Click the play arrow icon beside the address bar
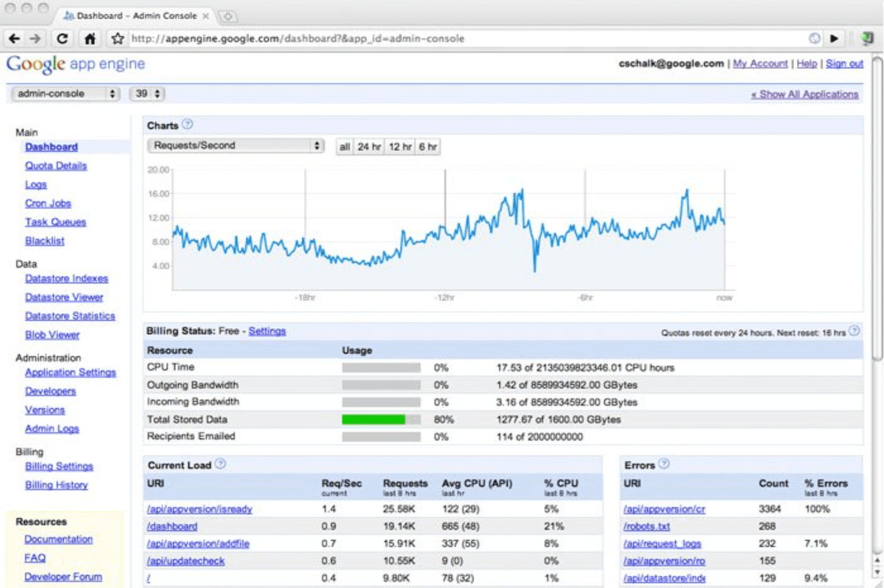 pos(834,39)
